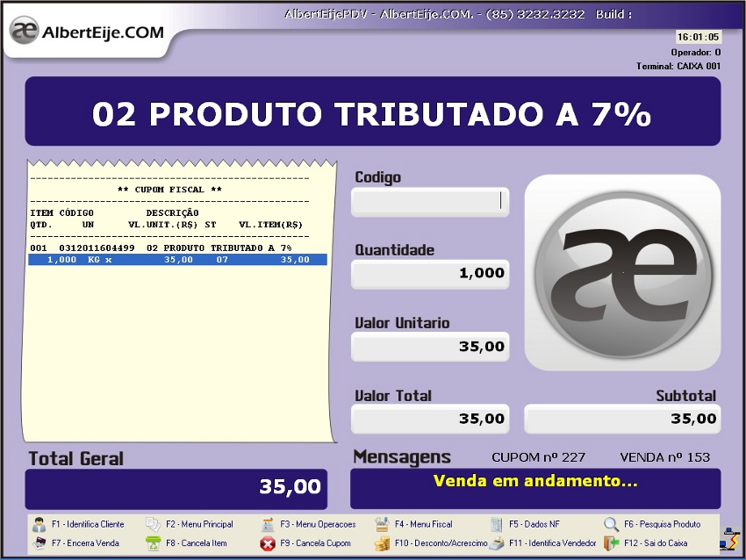This screenshot has height=560, width=746.
Task: Click the 02 PRODUTO TRIBUTADO A 7% banner
Action: (372, 111)
